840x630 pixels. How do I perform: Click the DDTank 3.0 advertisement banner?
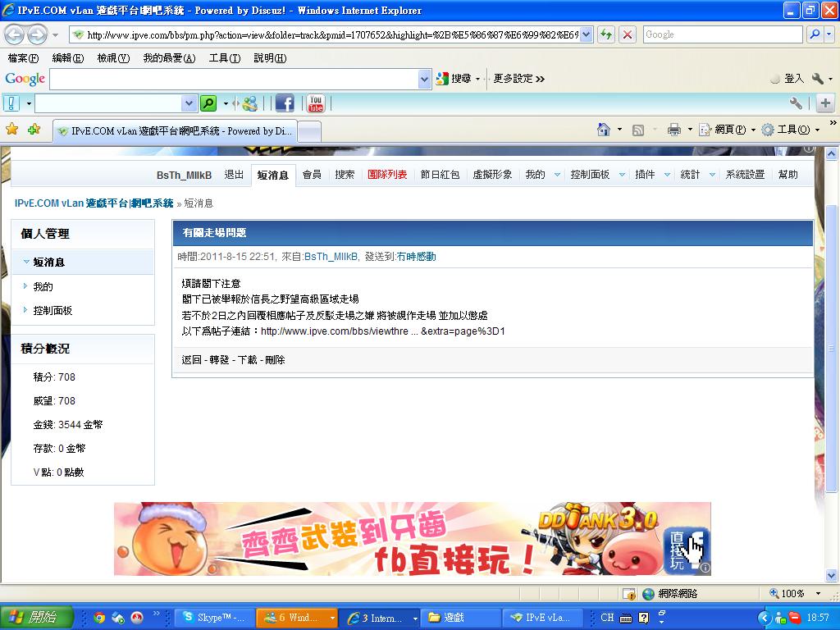click(x=413, y=538)
